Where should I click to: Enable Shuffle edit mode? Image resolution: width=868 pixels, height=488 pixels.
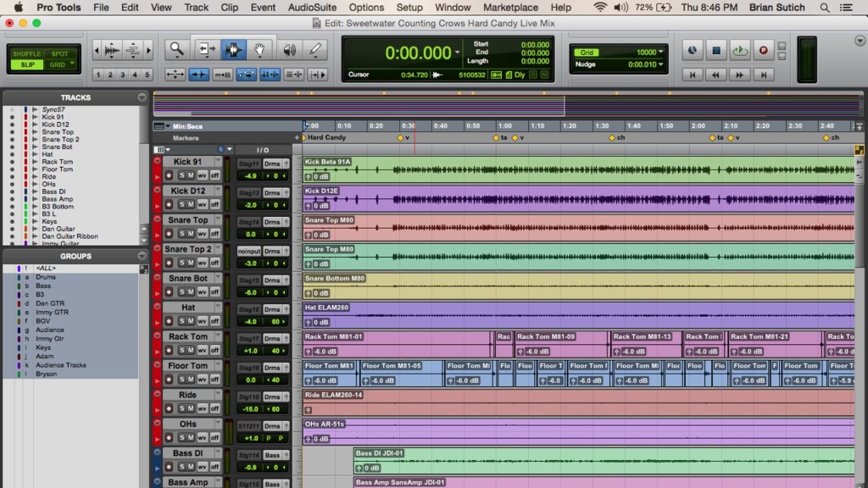tap(26, 53)
